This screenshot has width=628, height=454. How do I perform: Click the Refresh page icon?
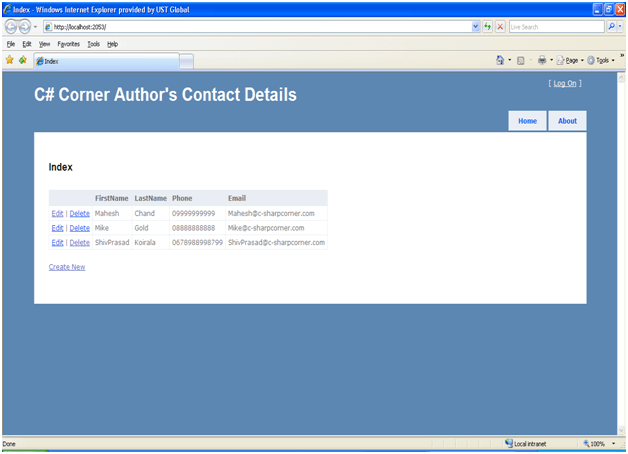tap(488, 27)
